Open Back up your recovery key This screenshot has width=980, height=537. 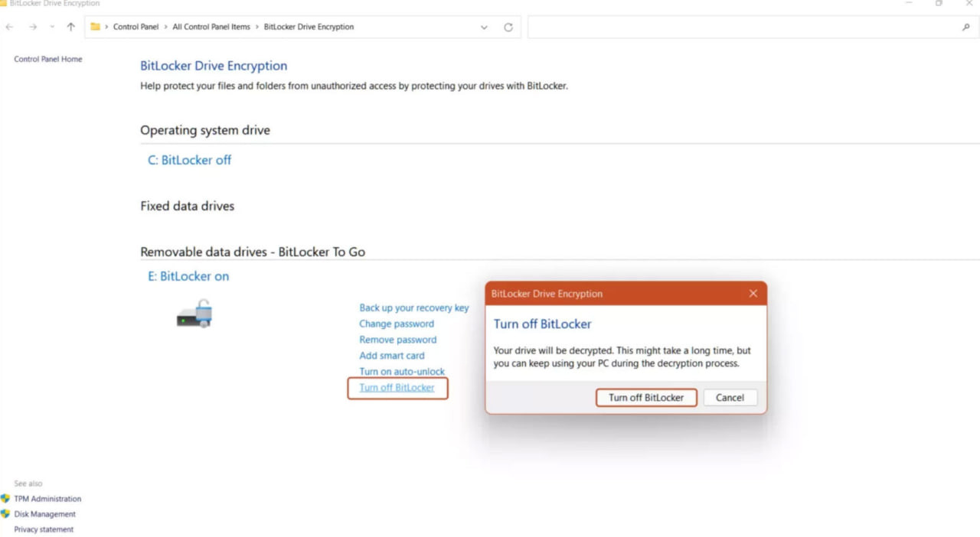(x=413, y=308)
